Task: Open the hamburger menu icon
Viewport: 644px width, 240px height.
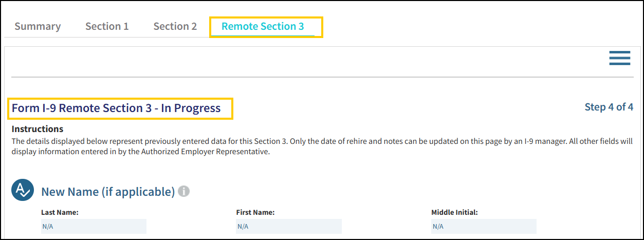Action: 620,58
